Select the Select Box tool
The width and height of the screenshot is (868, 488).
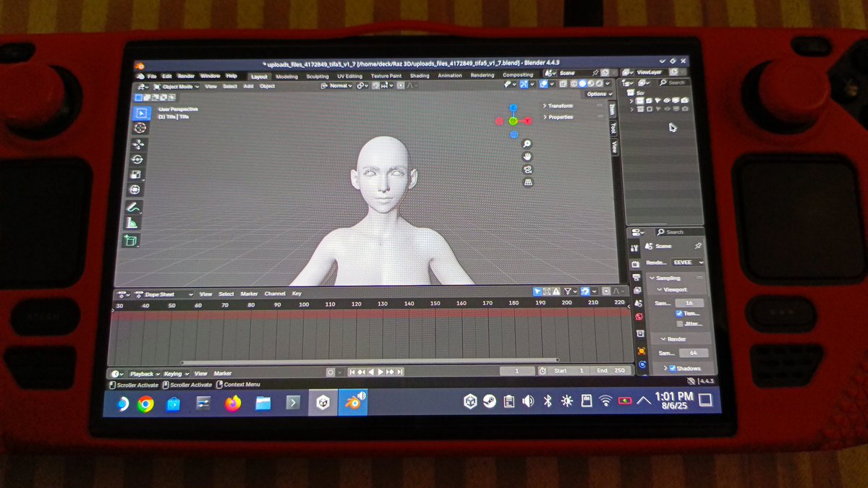(x=141, y=114)
